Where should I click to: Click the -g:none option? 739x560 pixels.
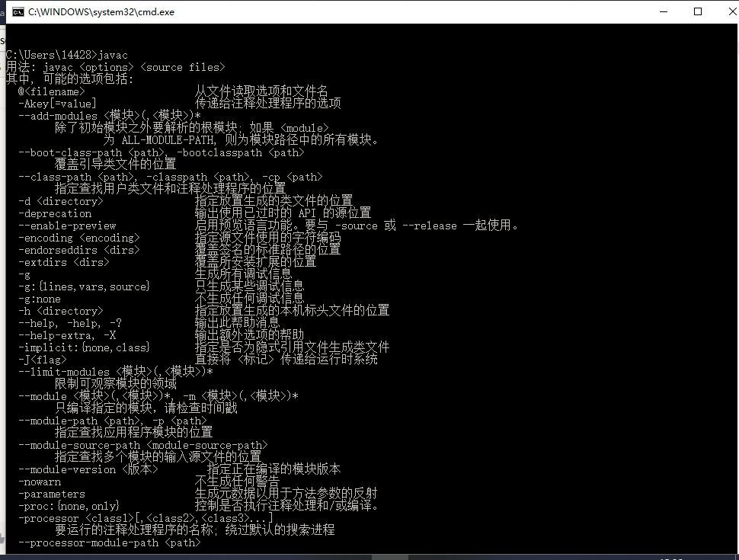pos(39,299)
